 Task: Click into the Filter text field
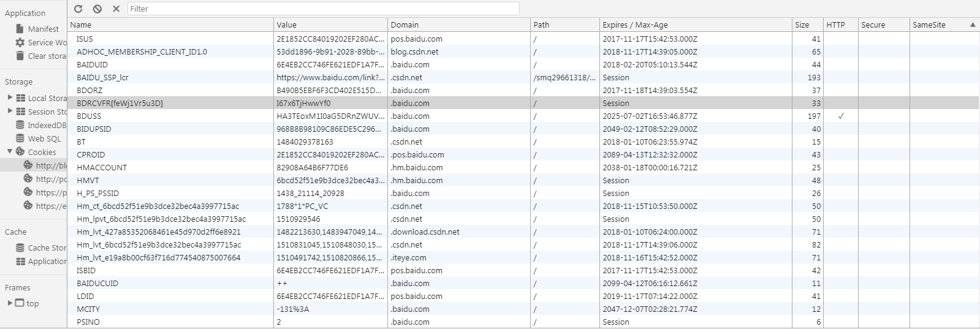coord(323,9)
